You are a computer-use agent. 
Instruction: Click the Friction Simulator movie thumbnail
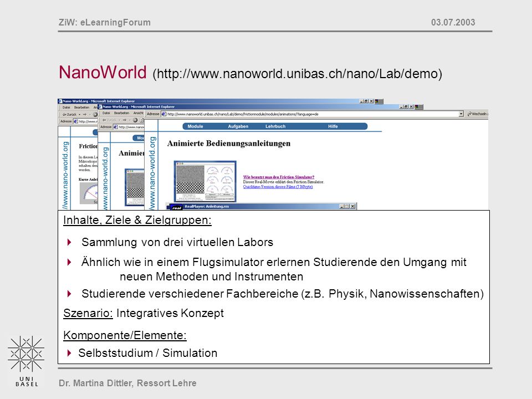(x=205, y=182)
